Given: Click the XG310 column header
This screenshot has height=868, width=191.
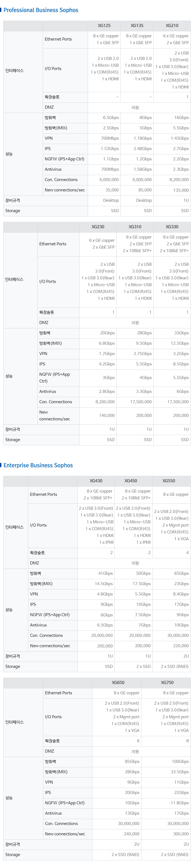Looking at the screenshot, I should tap(135, 227).
